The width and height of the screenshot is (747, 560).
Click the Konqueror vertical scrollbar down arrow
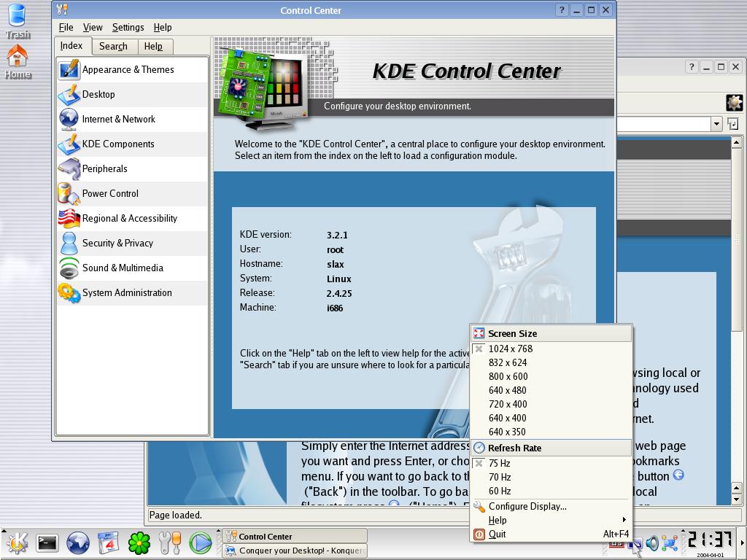pos(736,499)
